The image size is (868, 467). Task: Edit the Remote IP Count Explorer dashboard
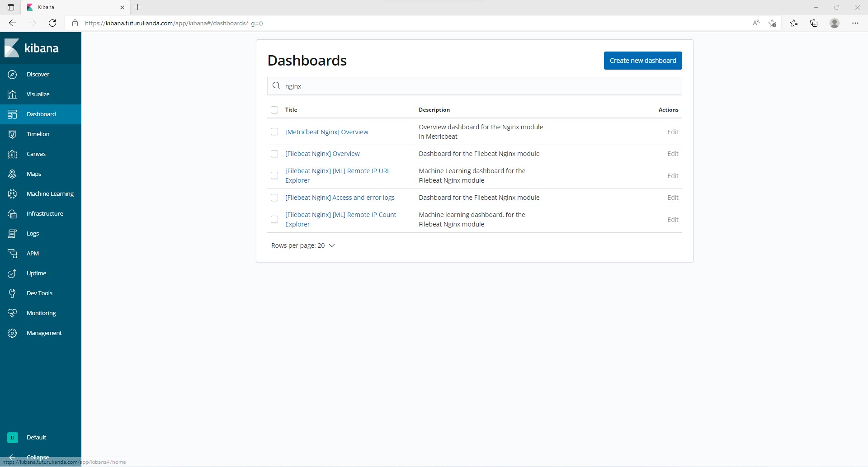[673, 220]
